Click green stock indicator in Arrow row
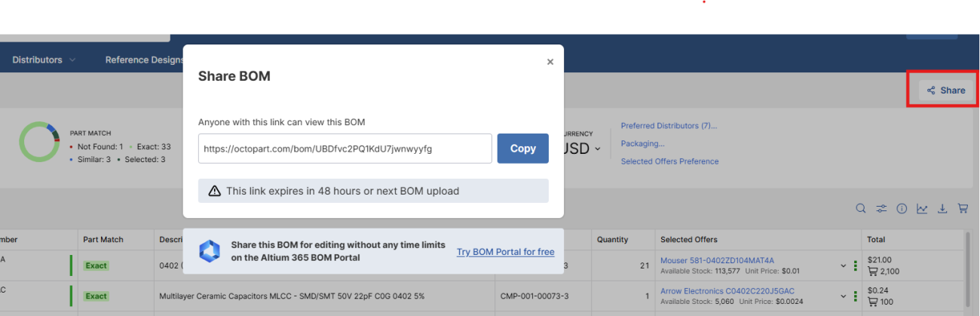This screenshot has height=316, width=980. (x=856, y=296)
